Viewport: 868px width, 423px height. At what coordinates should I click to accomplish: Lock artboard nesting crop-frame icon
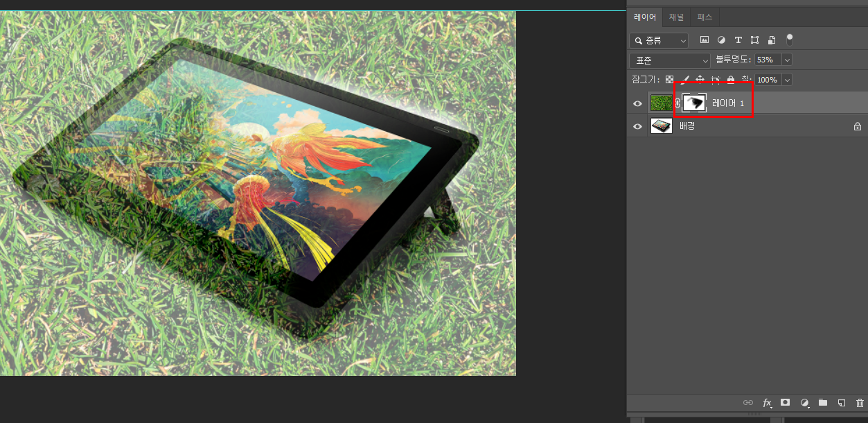tap(715, 80)
